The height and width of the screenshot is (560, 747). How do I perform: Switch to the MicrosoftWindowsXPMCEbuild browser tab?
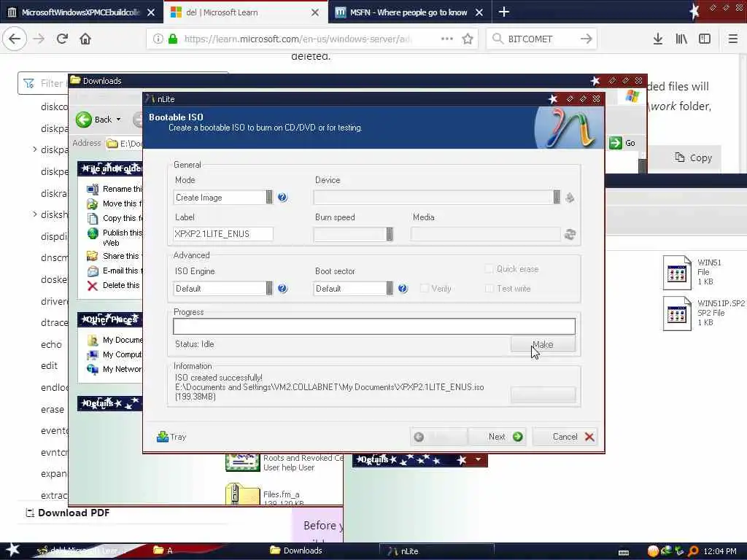[x=81, y=12]
